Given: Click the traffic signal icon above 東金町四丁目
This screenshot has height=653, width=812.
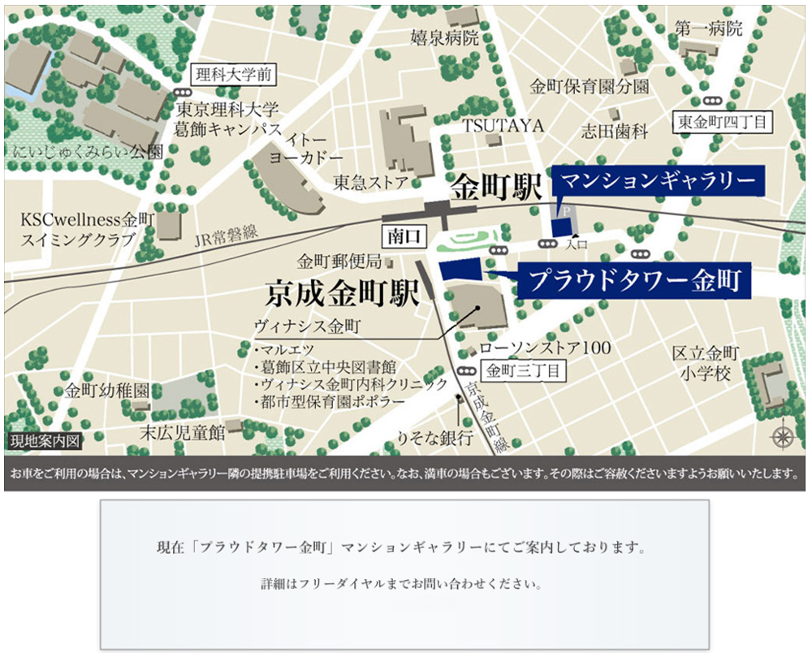Looking at the screenshot, I should click(x=712, y=100).
